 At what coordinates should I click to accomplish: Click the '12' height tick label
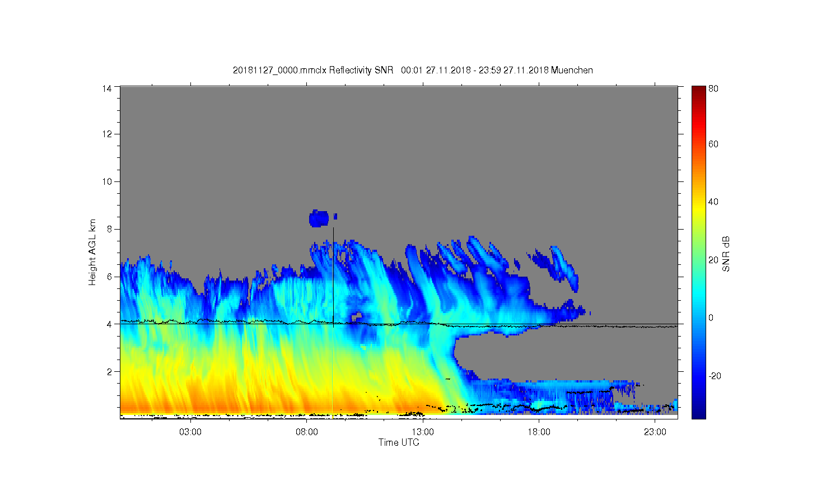(x=108, y=134)
